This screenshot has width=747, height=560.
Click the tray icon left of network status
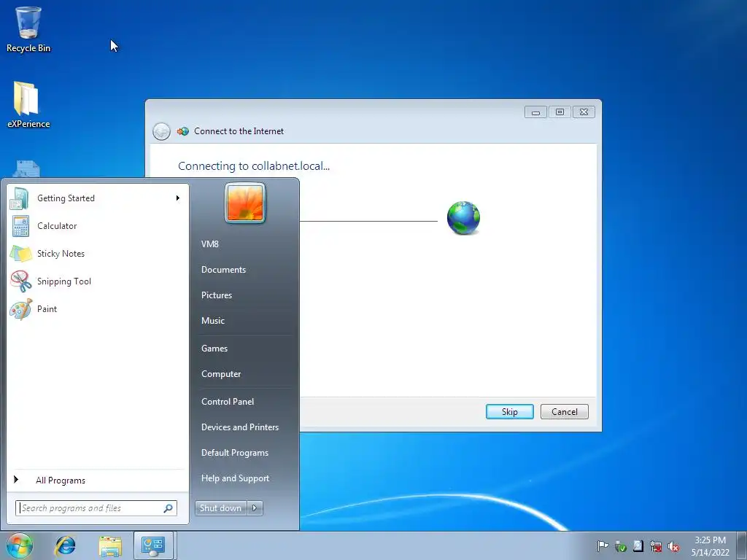pyautogui.click(x=638, y=546)
